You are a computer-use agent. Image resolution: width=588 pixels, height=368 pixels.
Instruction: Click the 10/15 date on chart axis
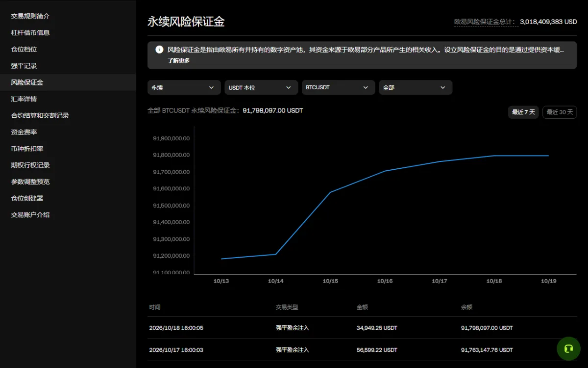(x=330, y=281)
